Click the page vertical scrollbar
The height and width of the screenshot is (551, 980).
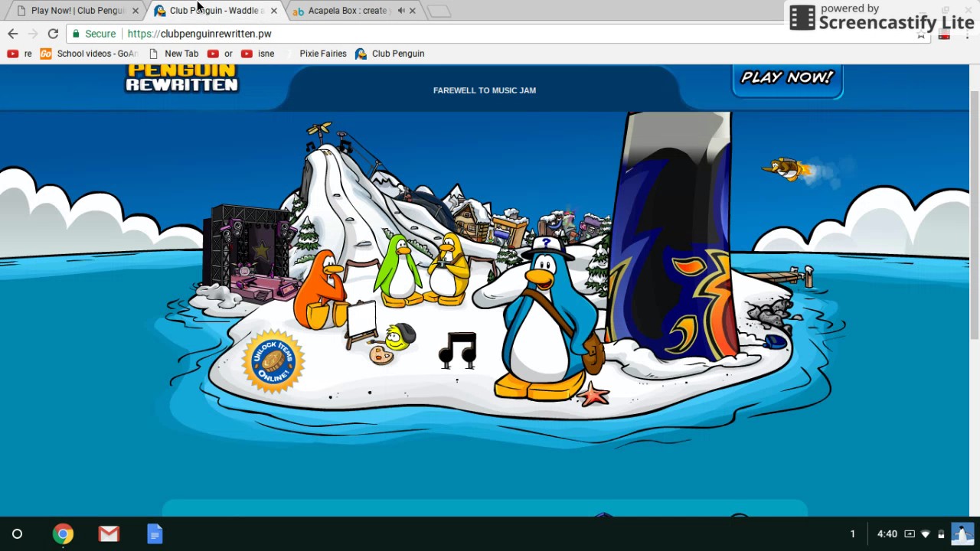(975, 214)
